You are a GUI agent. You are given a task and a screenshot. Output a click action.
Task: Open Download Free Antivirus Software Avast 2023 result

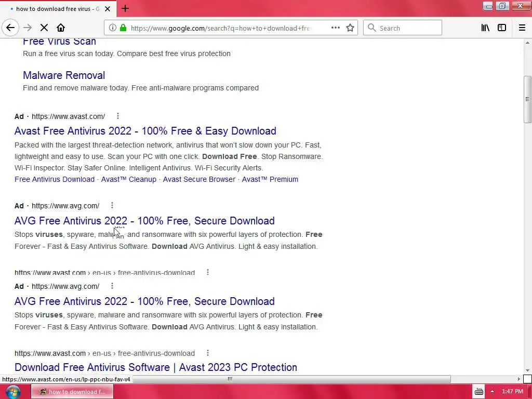point(156,367)
